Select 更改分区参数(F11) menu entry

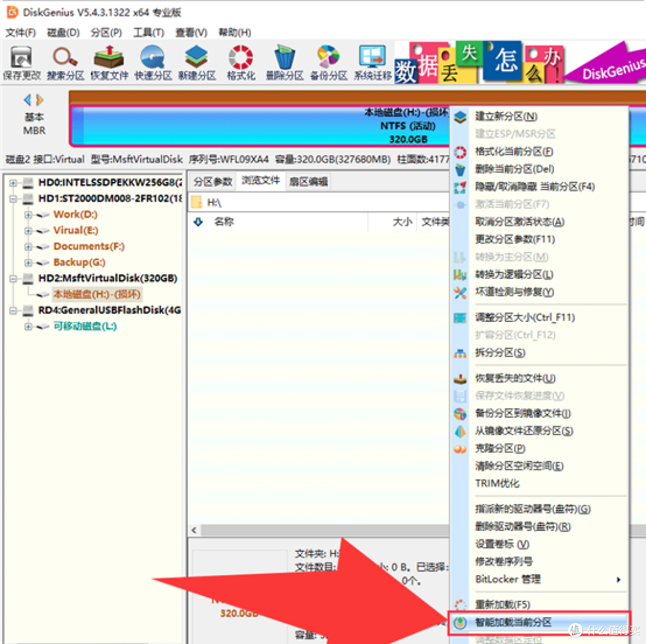pos(538,239)
